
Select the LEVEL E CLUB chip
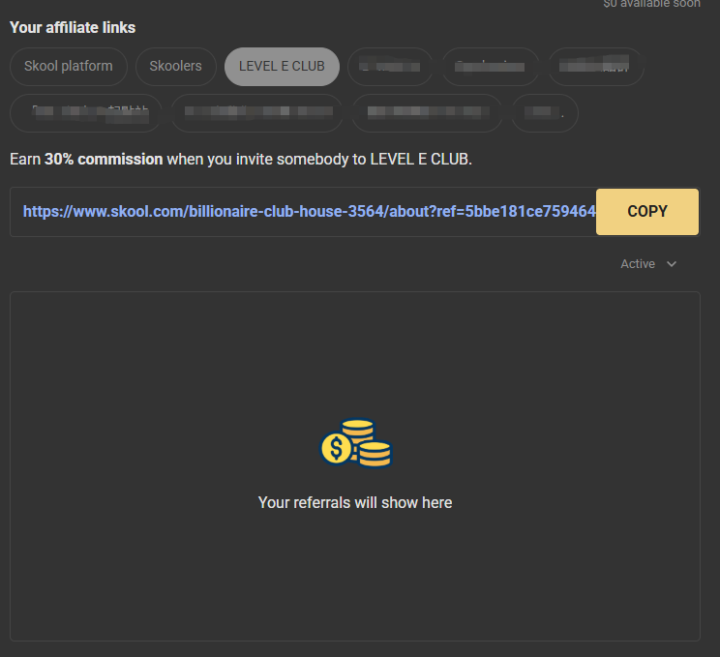pyautogui.click(x=282, y=67)
